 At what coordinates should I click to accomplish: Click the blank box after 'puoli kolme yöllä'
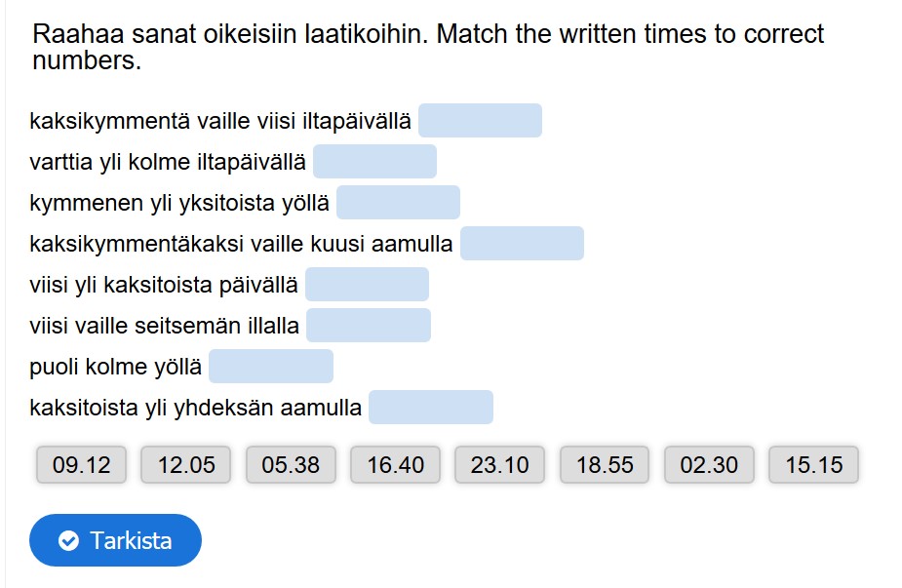tap(271, 367)
